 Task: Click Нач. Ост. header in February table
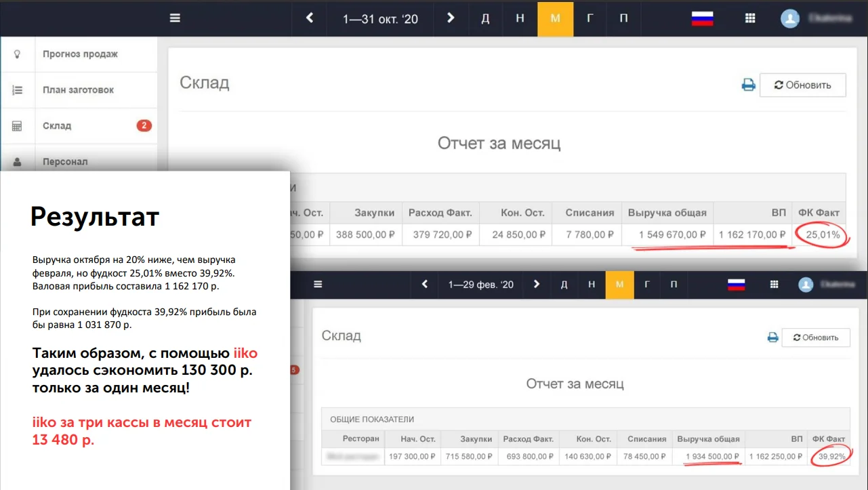(418, 438)
